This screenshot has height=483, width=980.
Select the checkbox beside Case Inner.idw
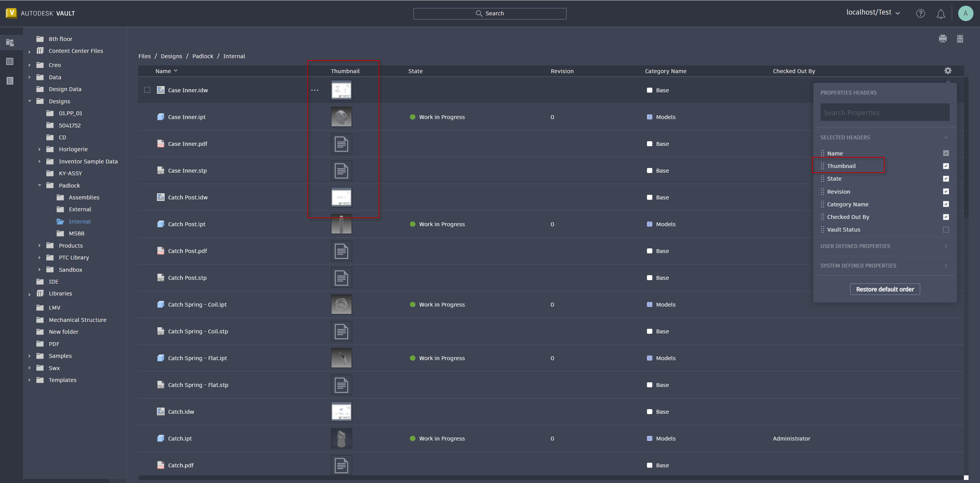click(147, 90)
